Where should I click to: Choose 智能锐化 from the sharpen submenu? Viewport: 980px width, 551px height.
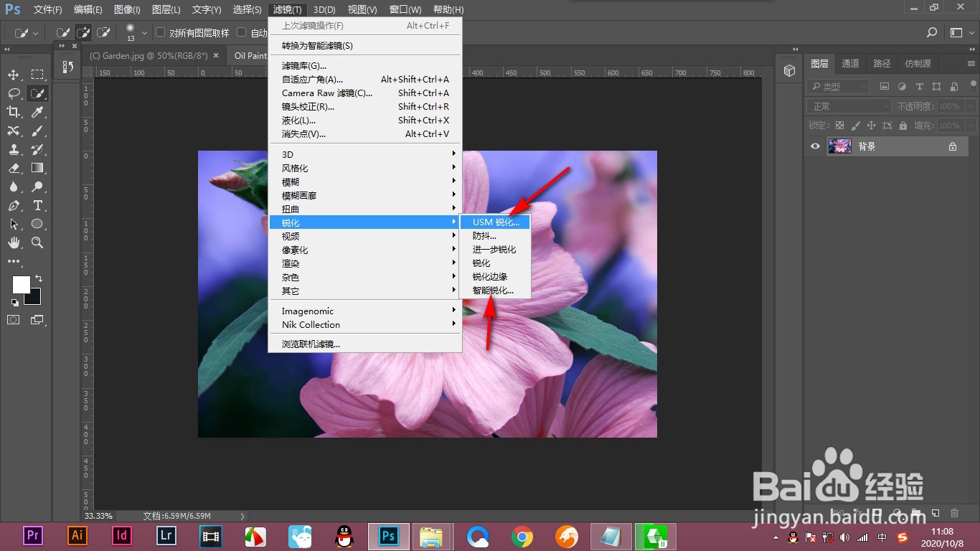pos(496,291)
